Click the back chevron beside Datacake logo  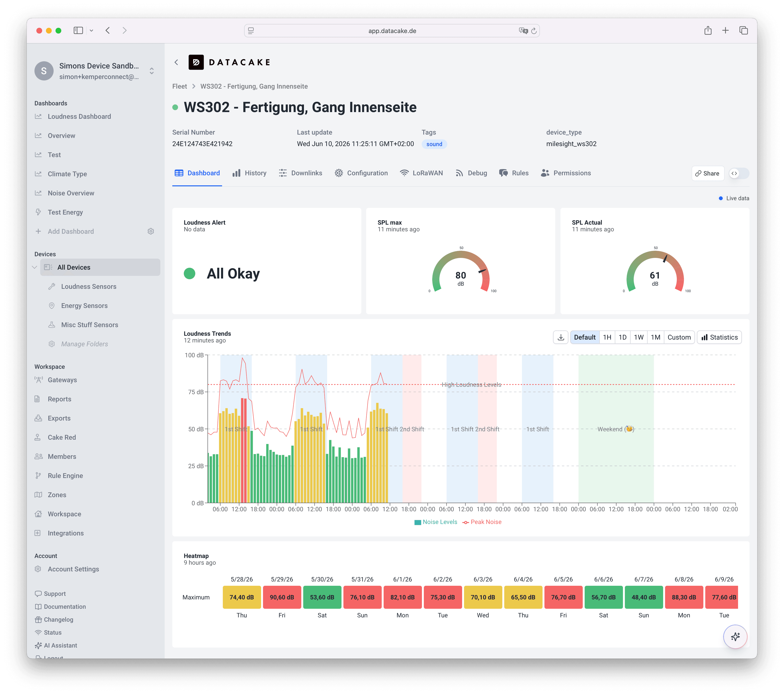[176, 62]
